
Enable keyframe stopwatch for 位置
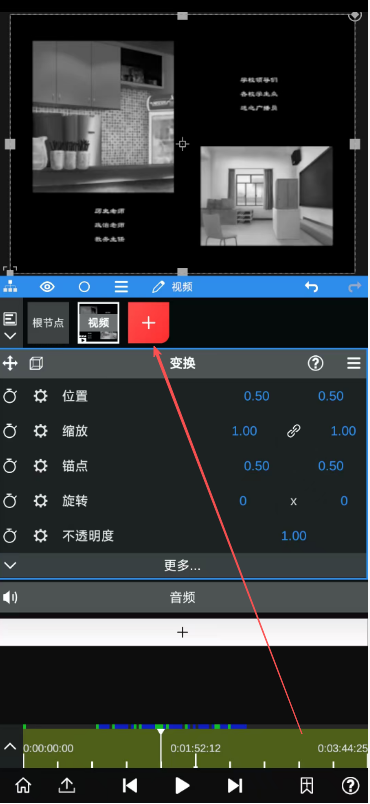pyautogui.click(x=10, y=396)
